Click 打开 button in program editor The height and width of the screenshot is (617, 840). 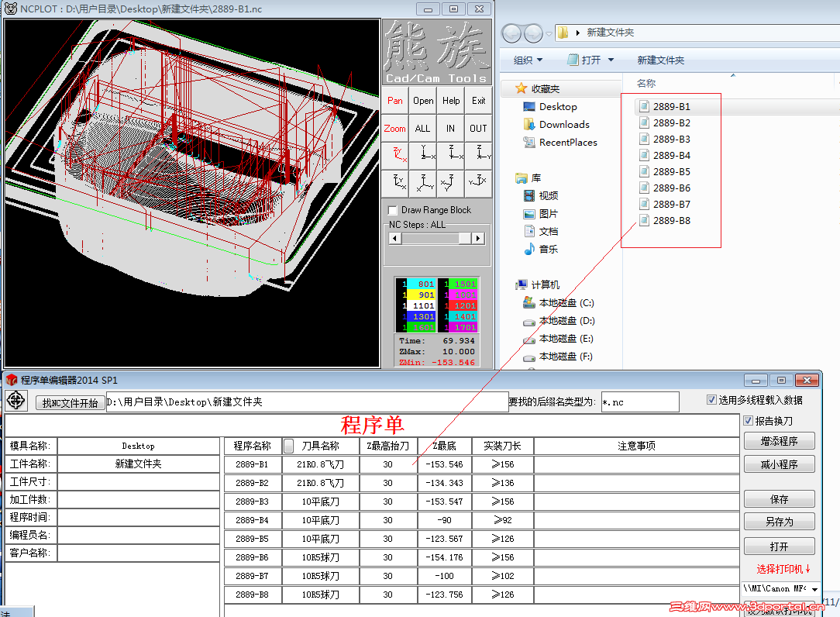pyautogui.click(x=779, y=546)
